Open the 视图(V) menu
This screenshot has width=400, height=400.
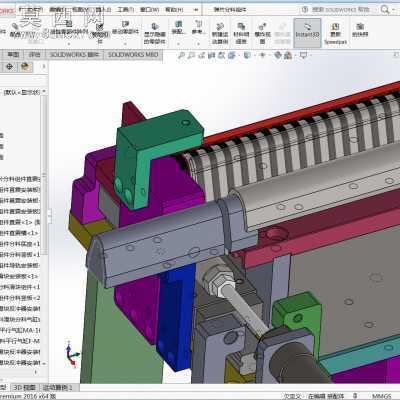tap(80, 10)
